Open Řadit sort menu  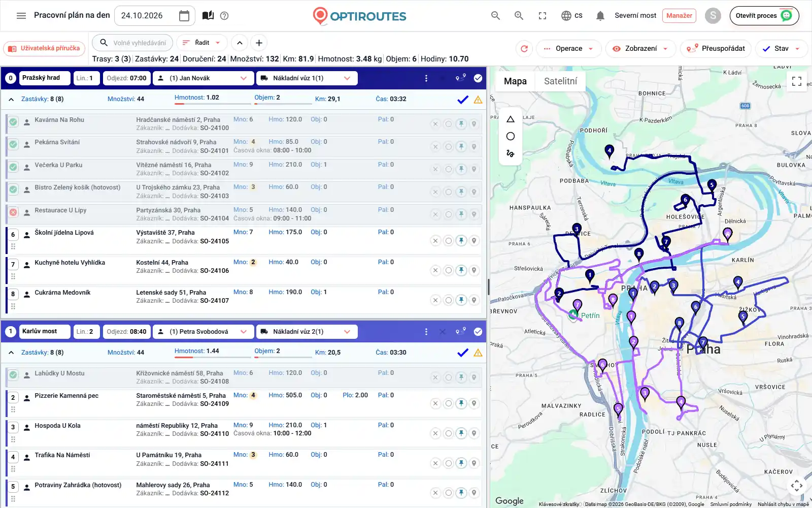point(201,43)
